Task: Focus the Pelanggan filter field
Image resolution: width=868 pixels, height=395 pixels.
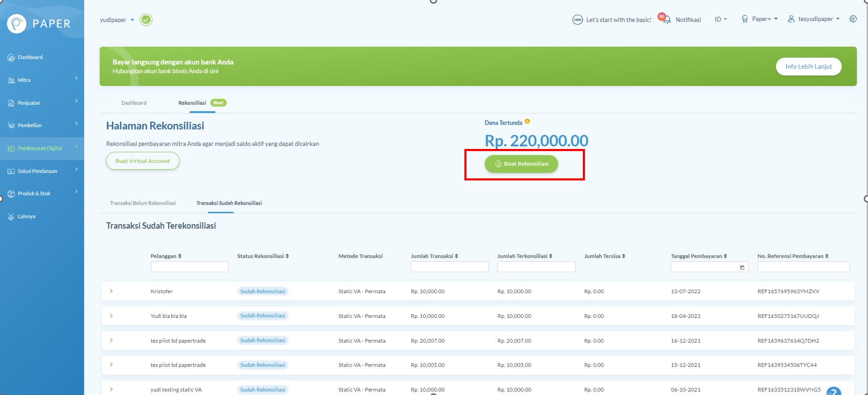Action: [189, 267]
